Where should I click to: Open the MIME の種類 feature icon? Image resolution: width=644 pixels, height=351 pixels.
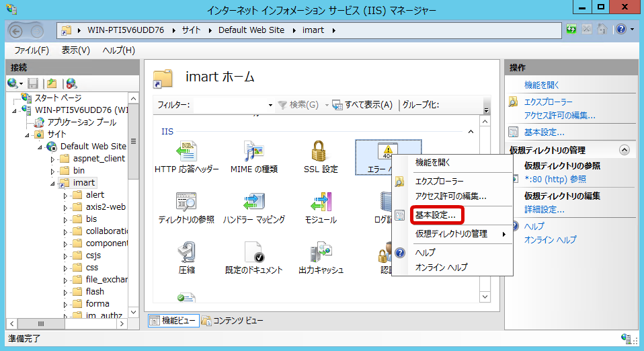(x=254, y=157)
